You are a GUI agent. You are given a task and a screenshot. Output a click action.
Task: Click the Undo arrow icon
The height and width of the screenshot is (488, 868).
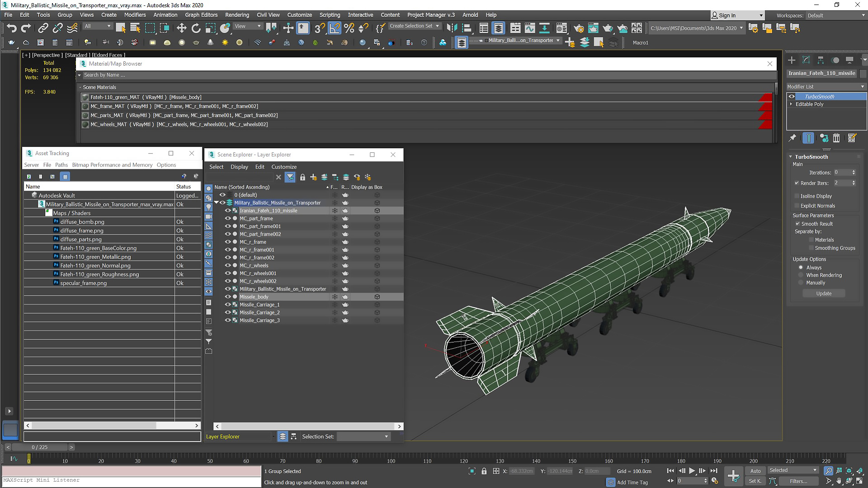[12, 28]
